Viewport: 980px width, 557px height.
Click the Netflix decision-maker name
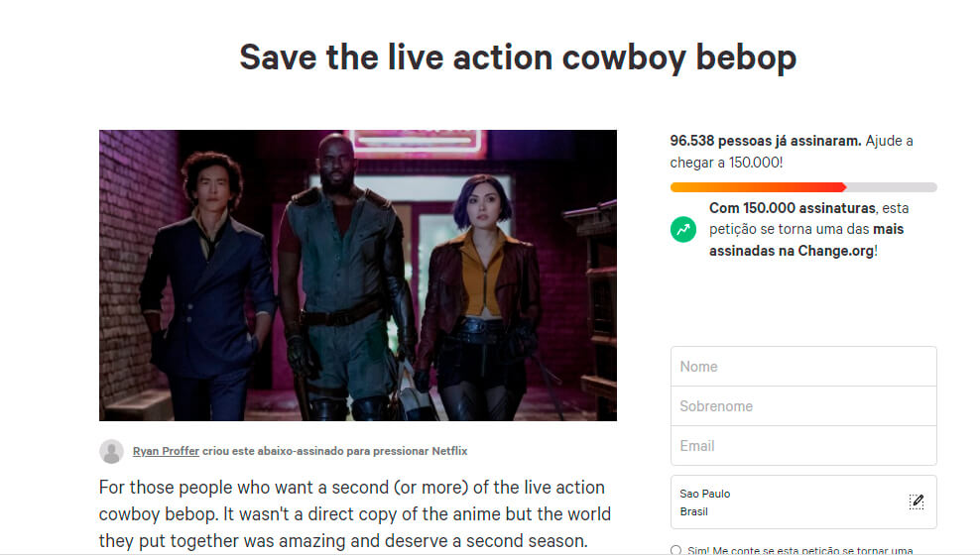pos(449,451)
